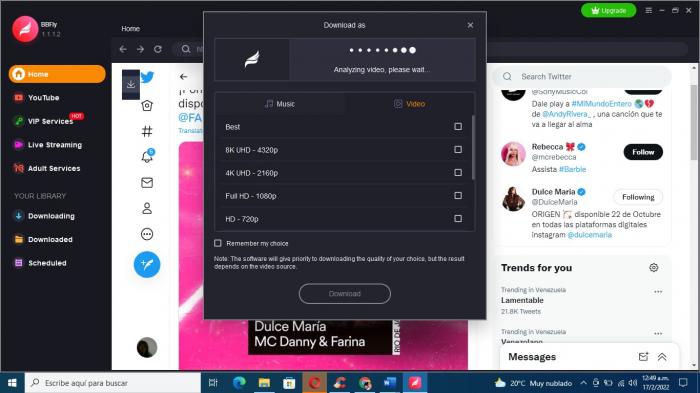
Task: Reload the page with refresh icon
Action: (158, 49)
